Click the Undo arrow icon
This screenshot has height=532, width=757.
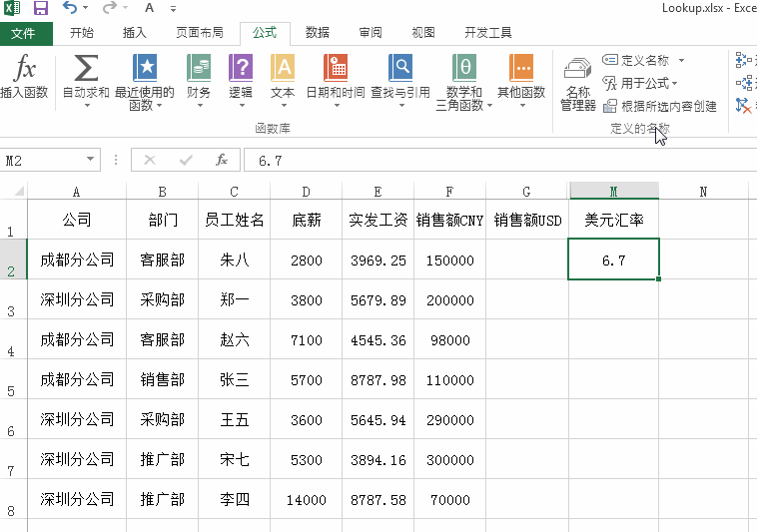[x=70, y=7]
